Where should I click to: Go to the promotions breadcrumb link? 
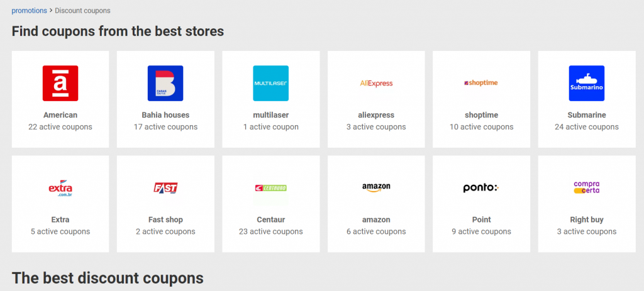pyautogui.click(x=29, y=11)
